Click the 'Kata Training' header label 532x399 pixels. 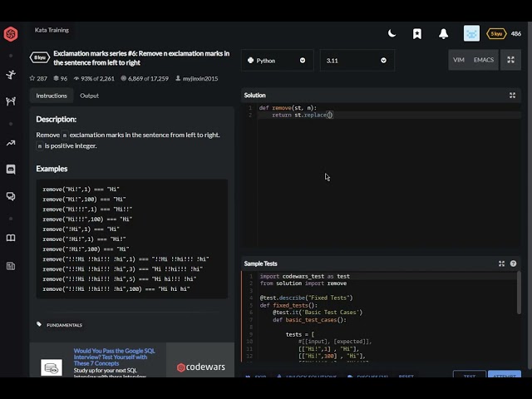coord(52,30)
